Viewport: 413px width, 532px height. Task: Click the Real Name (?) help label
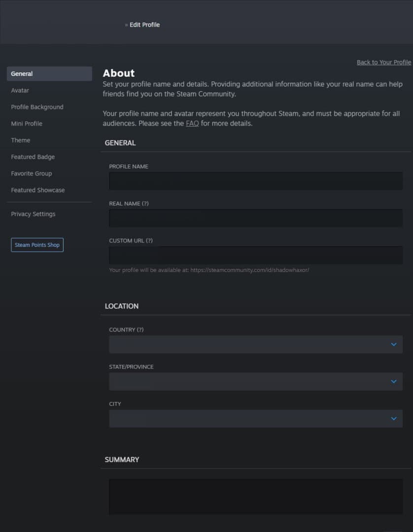click(x=129, y=203)
